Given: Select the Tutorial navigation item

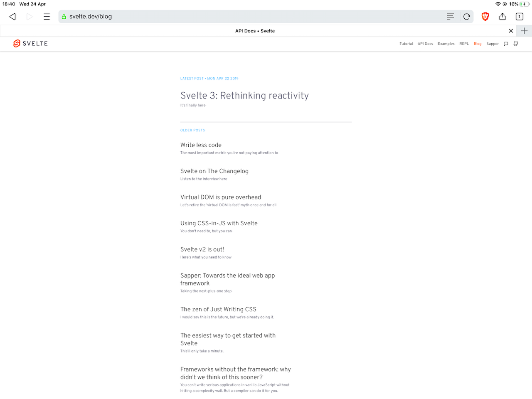Looking at the screenshot, I should [x=406, y=43].
